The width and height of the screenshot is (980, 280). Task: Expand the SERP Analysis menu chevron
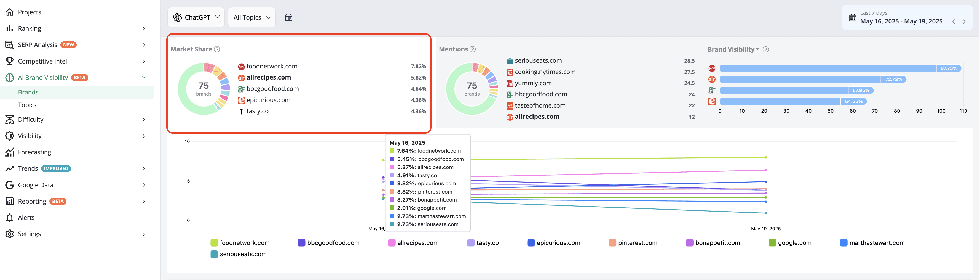144,45
